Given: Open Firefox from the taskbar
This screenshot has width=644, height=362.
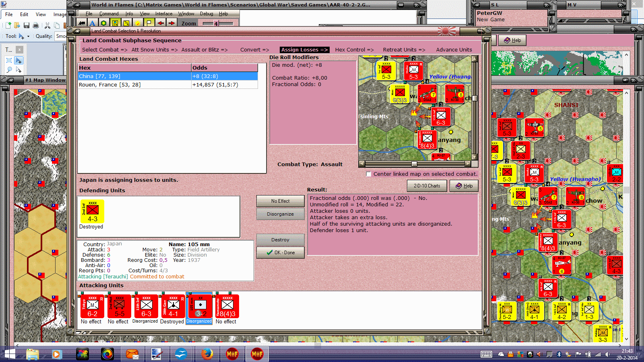Looking at the screenshot, I should (207, 354).
